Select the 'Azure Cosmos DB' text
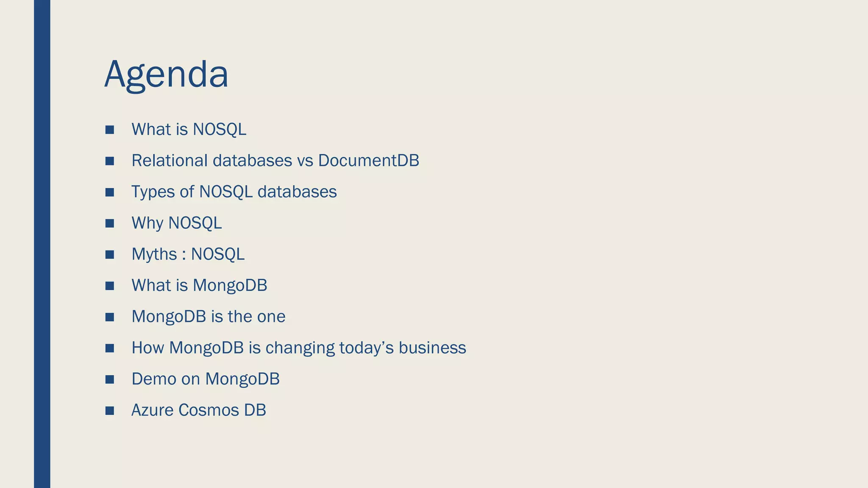The width and height of the screenshot is (868, 488). click(x=199, y=410)
